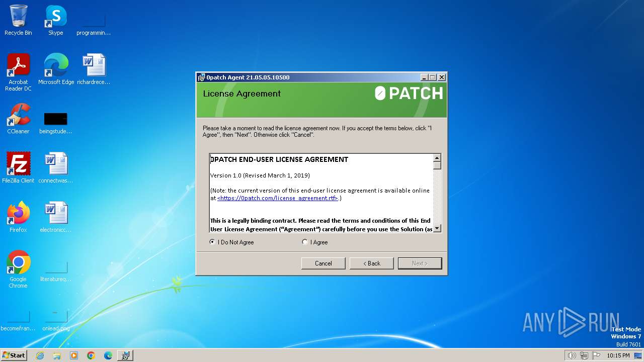
Task: Open Edge from the taskbar
Action: click(x=108, y=355)
